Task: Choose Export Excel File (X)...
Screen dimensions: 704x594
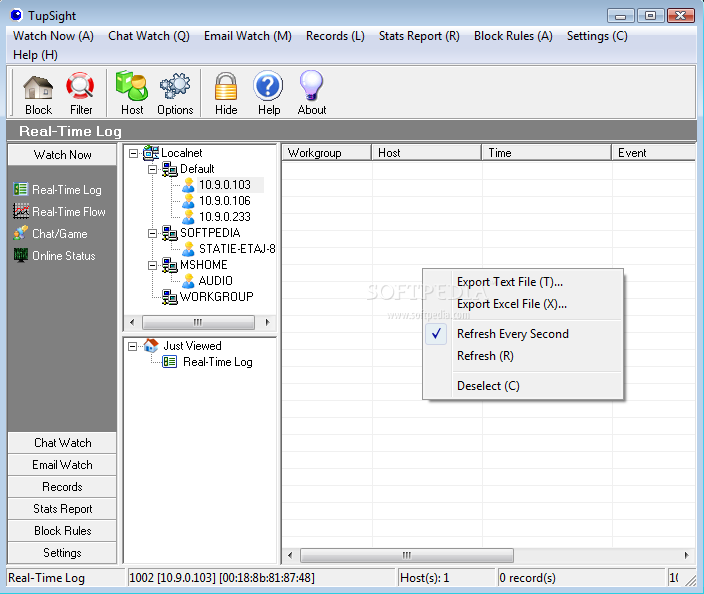Action: (x=523, y=304)
